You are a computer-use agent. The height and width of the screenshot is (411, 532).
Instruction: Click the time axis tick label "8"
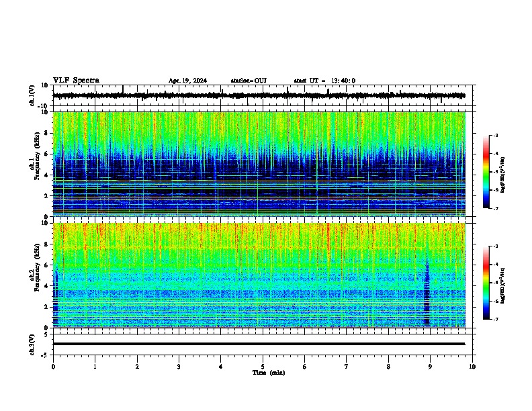388,367
